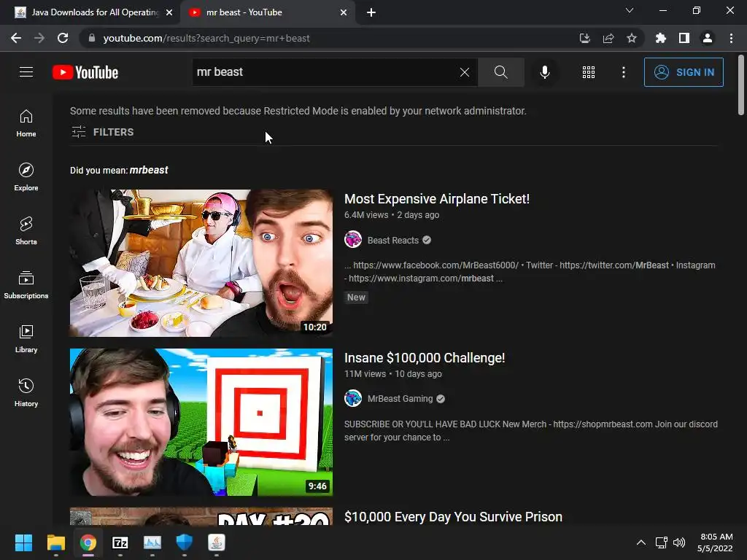Open History in the sidebar
The height and width of the screenshot is (560, 747).
[26, 392]
